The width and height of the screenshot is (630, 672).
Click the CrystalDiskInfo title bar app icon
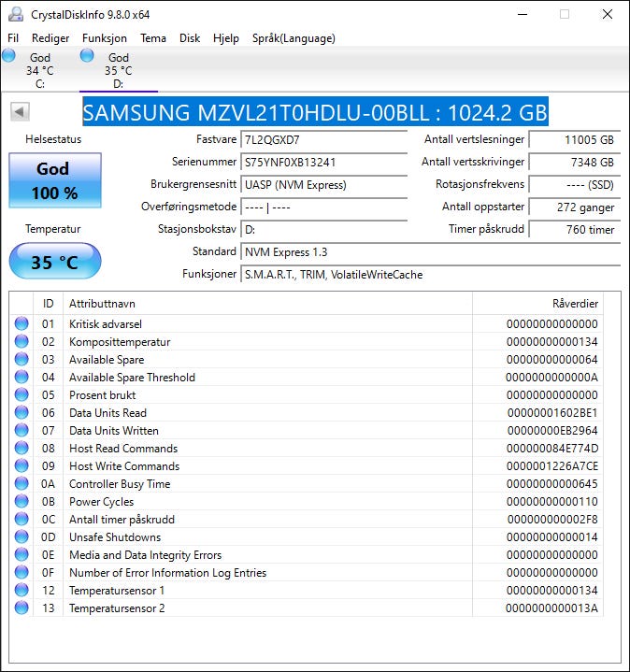pos(16,14)
